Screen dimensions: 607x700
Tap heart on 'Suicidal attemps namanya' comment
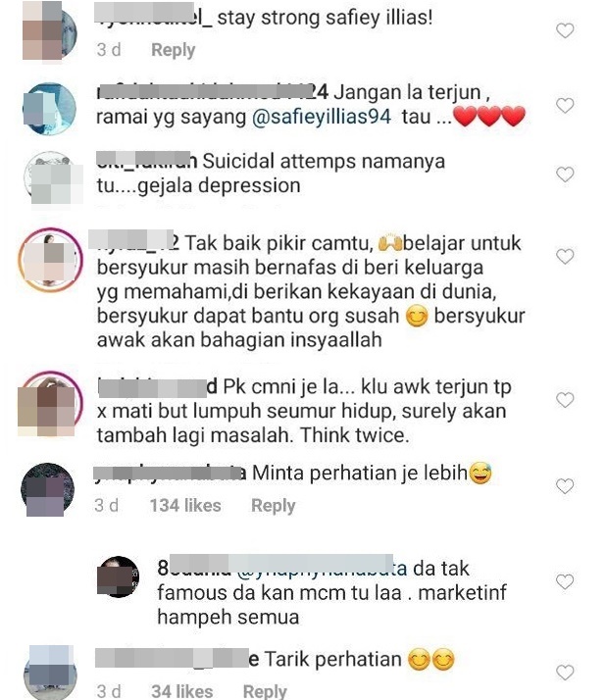point(565,175)
